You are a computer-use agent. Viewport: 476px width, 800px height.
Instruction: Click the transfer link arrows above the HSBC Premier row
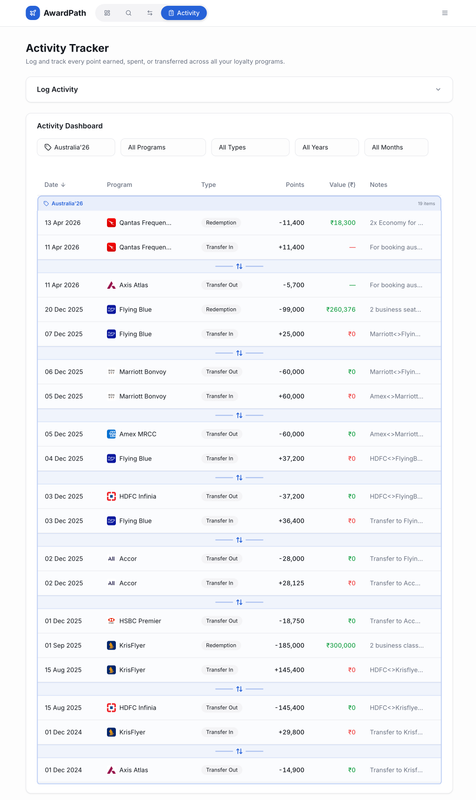tap(239, 602)
